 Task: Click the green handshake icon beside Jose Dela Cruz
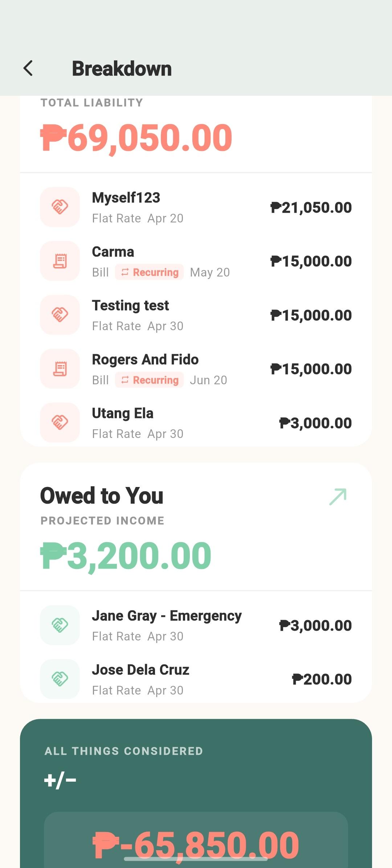[60, 679]
